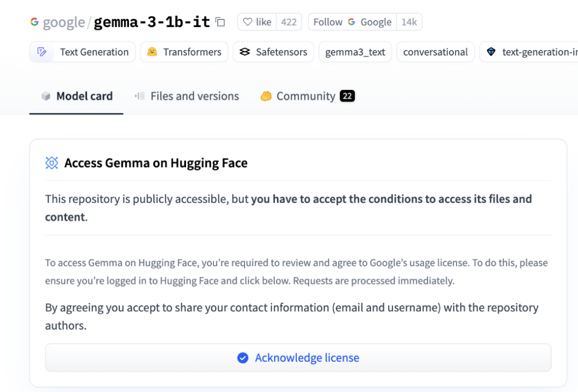Open the Community tab
578x392 pixels.
click(x=307, y=96)
